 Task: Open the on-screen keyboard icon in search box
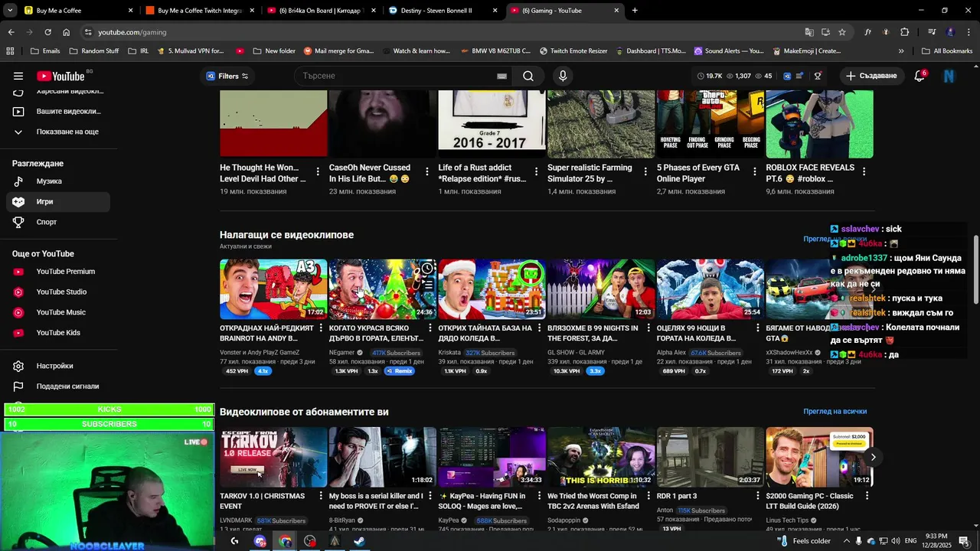(501, 76)
